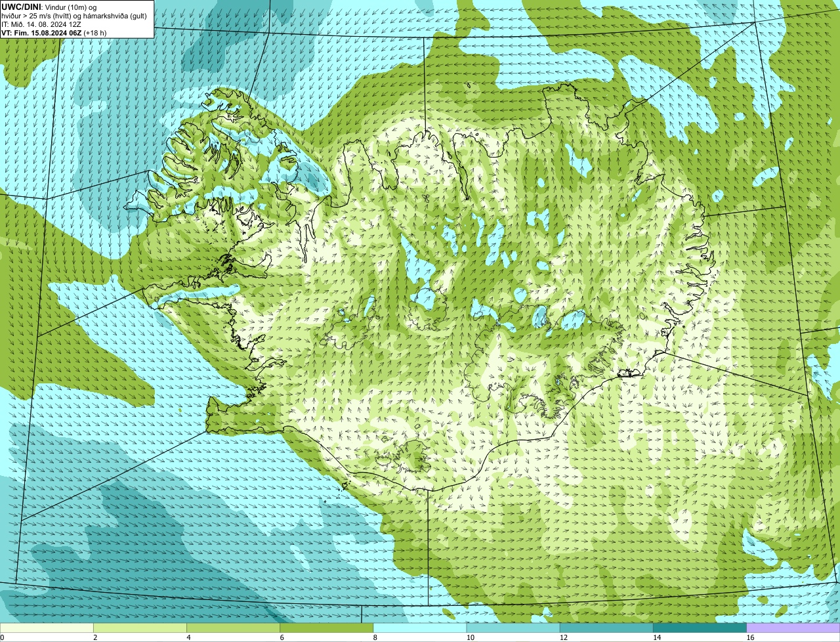Click the legend scale label "0"
The image size is (840, 642).
[x=2, y=637]
